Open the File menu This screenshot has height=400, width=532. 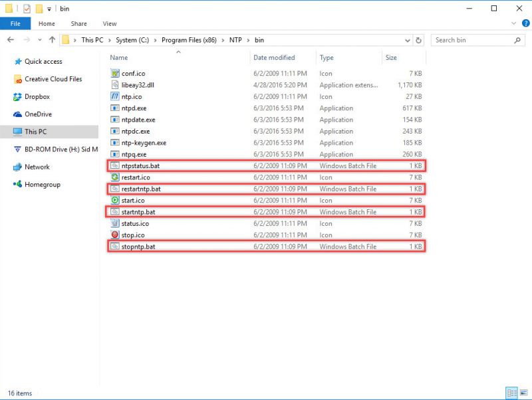tap(15, 23)
